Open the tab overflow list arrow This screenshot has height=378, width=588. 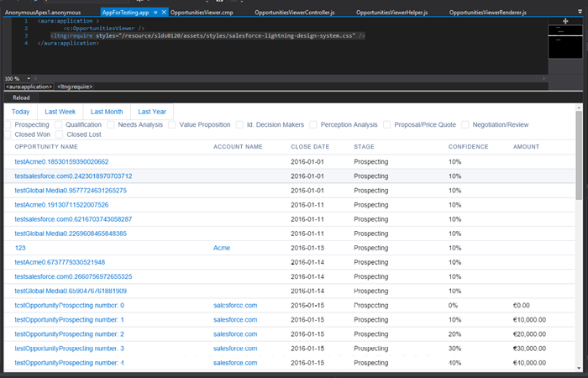580,12
